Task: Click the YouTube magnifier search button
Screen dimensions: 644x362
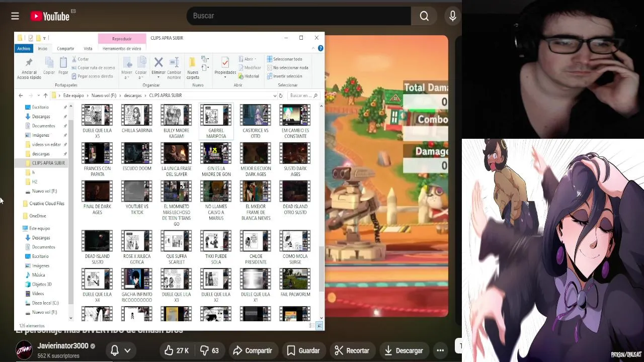Action: click(x=424, y=16)
